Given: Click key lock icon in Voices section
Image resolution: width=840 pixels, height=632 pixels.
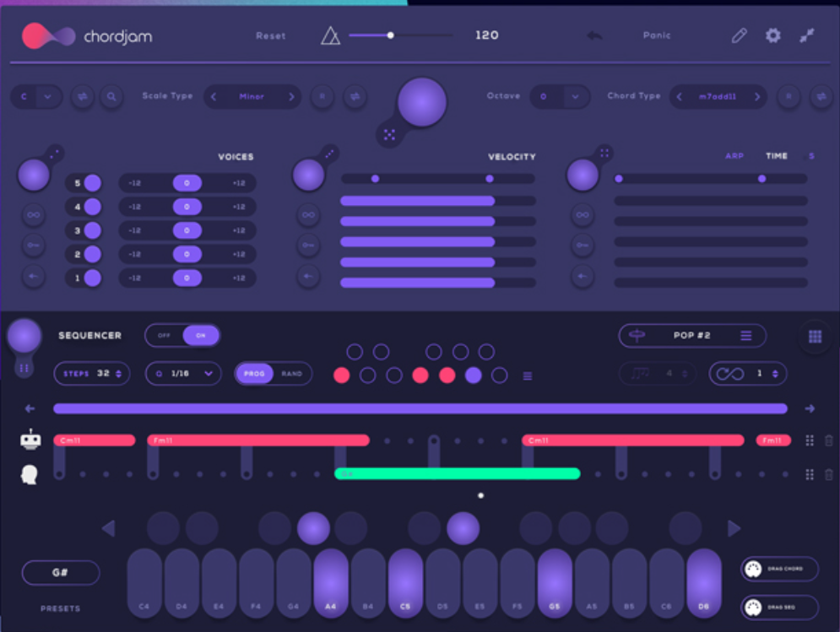Looking at the screenshot, I should (x=33, y=246).
